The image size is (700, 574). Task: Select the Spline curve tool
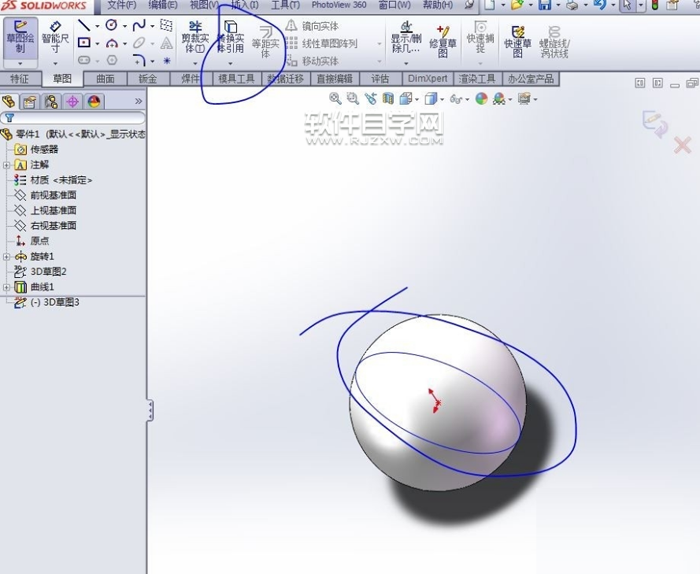tap(139, 25)
